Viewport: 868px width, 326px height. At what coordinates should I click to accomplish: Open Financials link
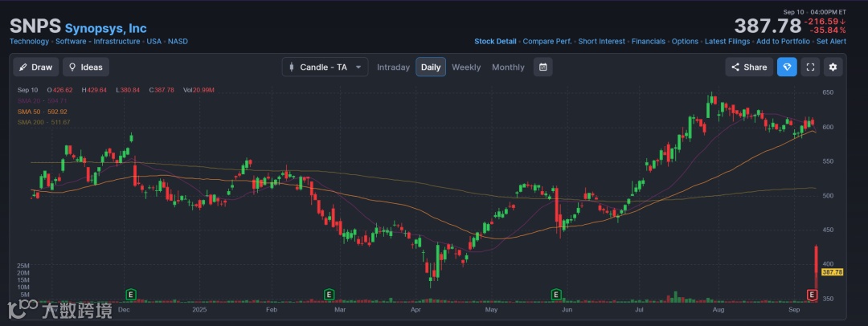pos(649,42)
